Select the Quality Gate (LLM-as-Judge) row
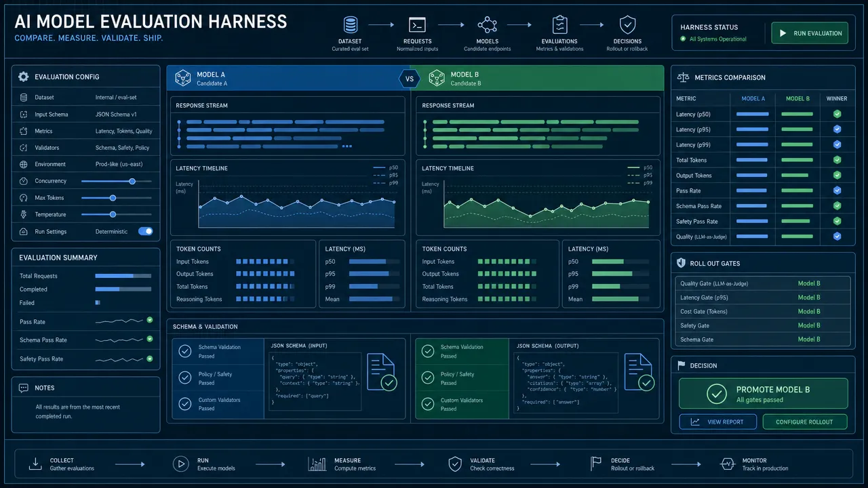The image size is (868, 488). [x=763, y=283]
